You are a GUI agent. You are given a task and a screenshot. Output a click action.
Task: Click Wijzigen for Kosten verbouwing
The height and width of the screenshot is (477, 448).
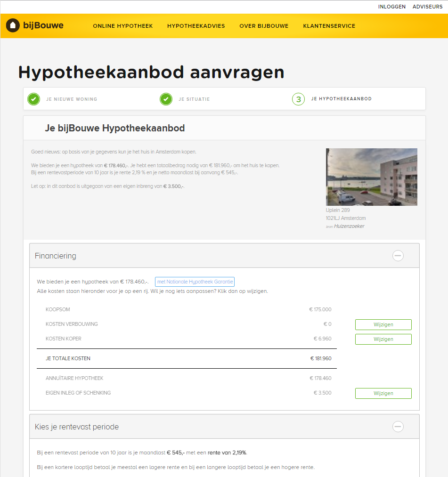(383, 324)
